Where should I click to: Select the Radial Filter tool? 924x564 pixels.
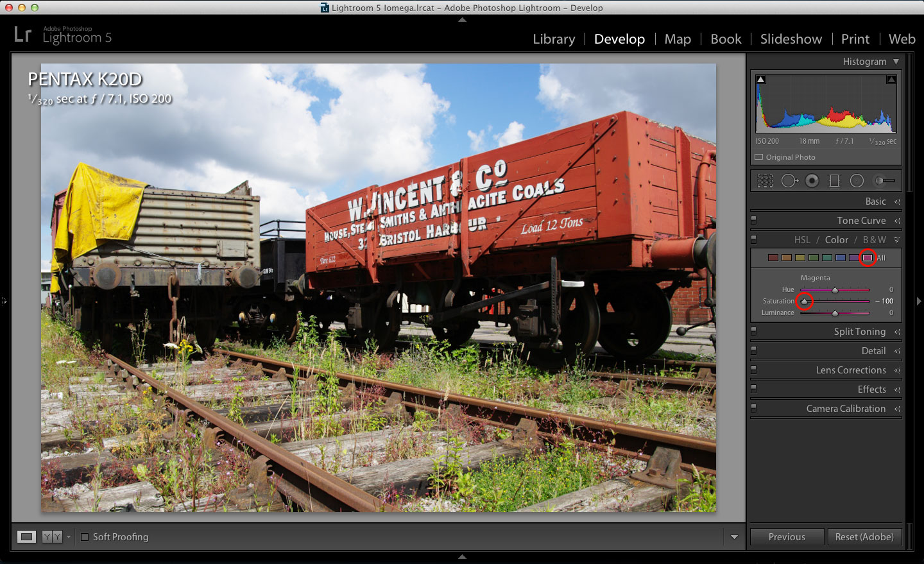tap(857, 181)
